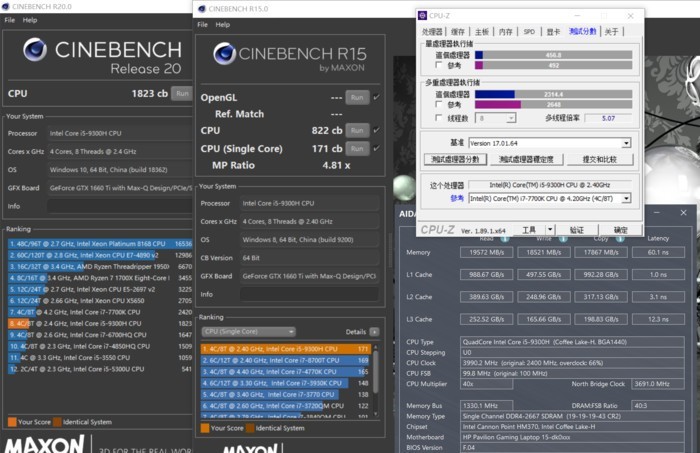Click the Cinebench R20 title bar icon
This screenshot has height=453, width=700.
[6, 7]
